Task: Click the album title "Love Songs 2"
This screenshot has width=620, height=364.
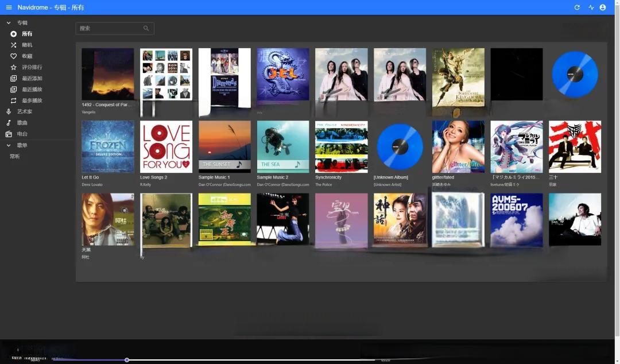Action: 153,177
